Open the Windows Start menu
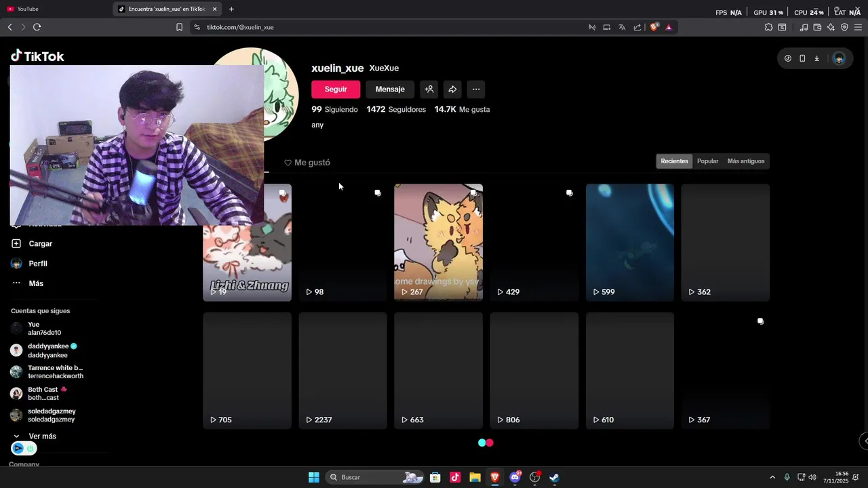The image size is (868, 488). click(314, 477)
